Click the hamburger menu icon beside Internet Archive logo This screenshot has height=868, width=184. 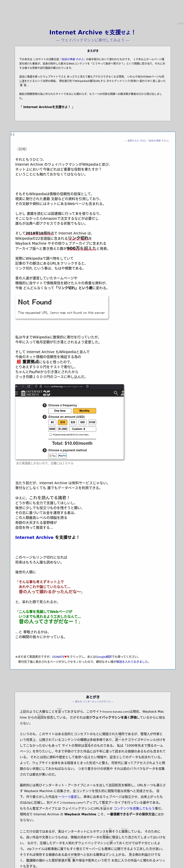click(x=17, y=393)
